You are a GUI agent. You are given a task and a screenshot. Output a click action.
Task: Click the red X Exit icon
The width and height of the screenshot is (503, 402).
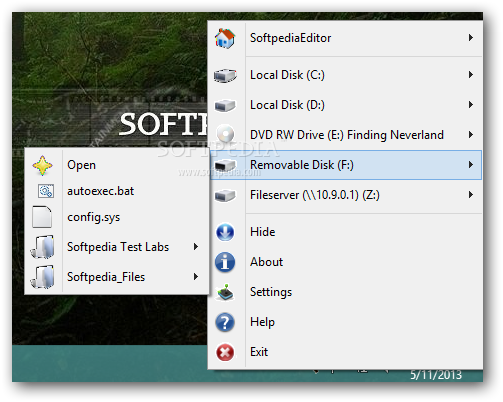tap(225, 352)
